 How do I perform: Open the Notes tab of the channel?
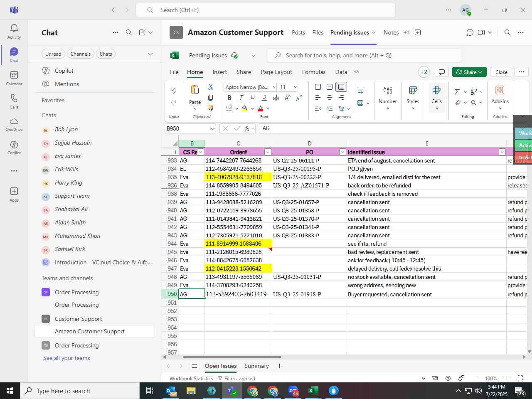click(391, 32)
